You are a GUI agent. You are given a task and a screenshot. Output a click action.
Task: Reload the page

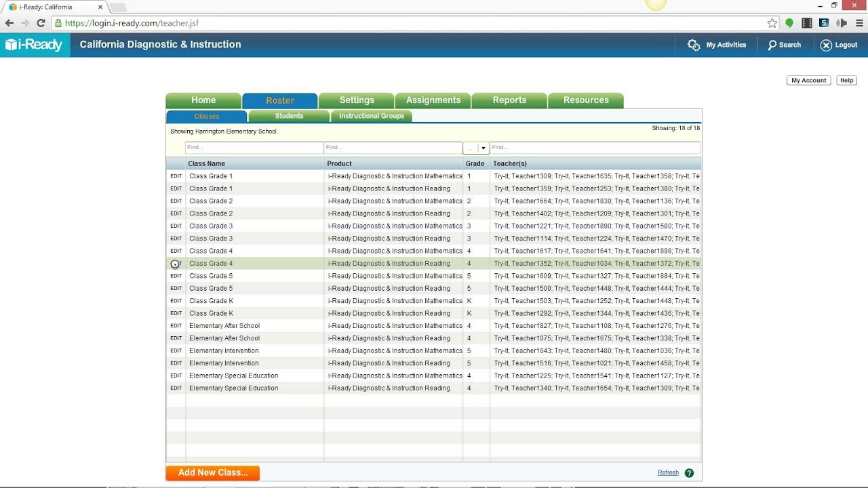41,23
